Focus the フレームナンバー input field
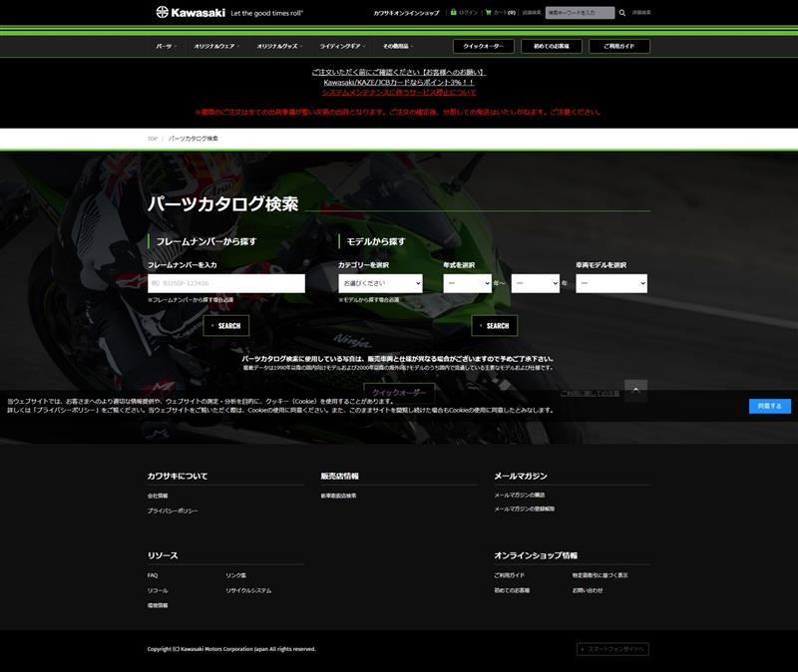Image resolution: width=798 pixels, height=672 pixels. tap(226, 283)
